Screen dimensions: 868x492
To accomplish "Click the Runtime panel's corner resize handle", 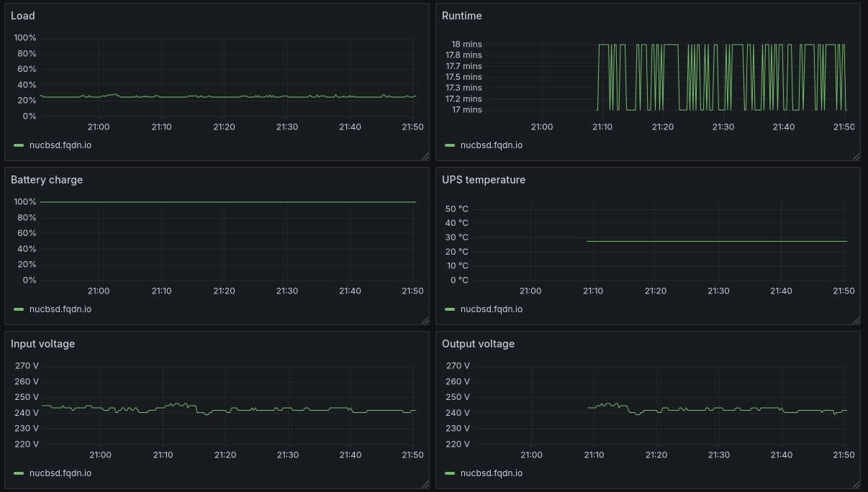I will click(x=856, y=156).
